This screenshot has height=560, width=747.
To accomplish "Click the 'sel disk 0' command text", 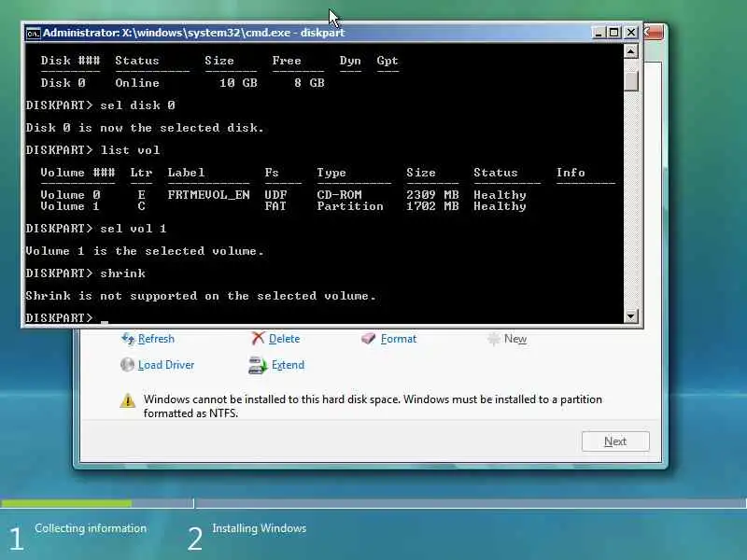I will [x=137, y=105].
